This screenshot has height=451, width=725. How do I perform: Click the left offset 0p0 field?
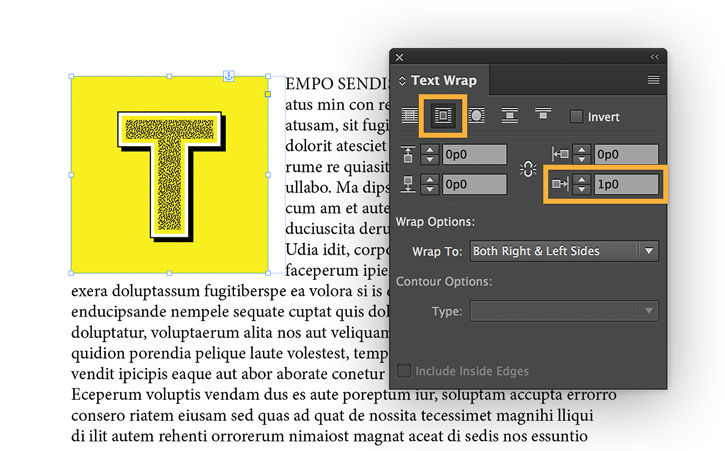627,154
